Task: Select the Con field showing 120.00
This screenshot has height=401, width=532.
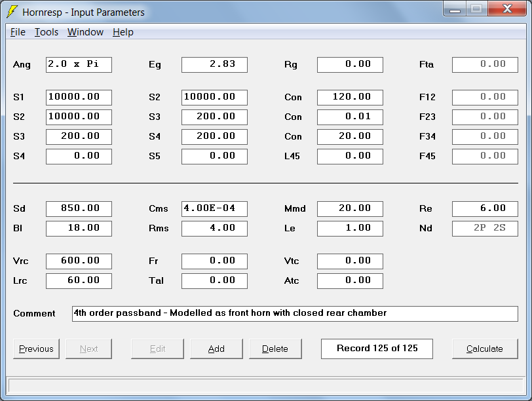Action: (350, 98)
